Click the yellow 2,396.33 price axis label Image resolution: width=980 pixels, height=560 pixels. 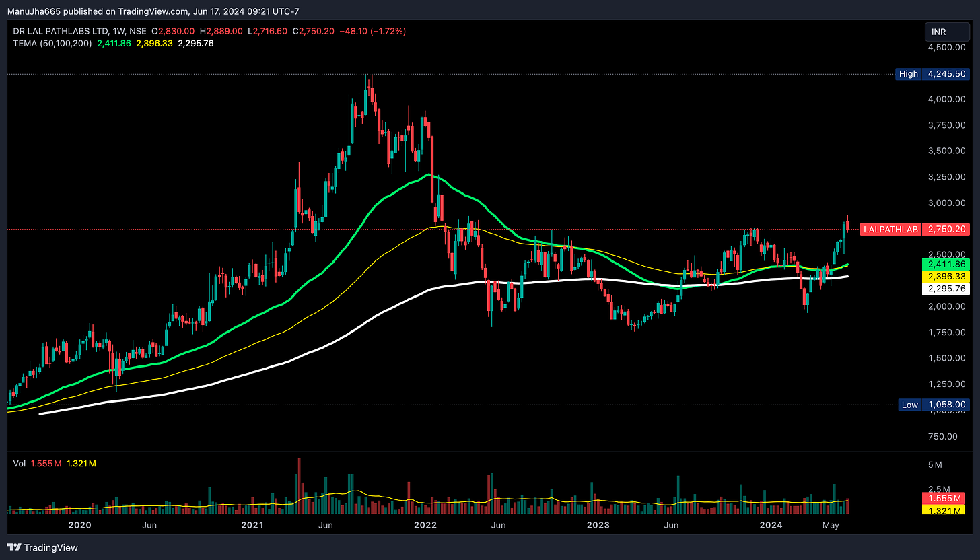(946, 277)
